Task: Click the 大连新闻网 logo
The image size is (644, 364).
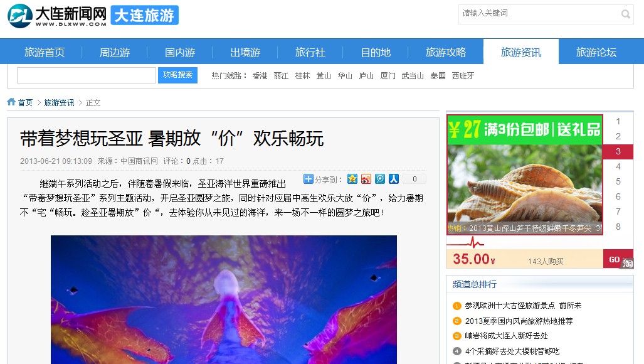Action: coord(57,16)
